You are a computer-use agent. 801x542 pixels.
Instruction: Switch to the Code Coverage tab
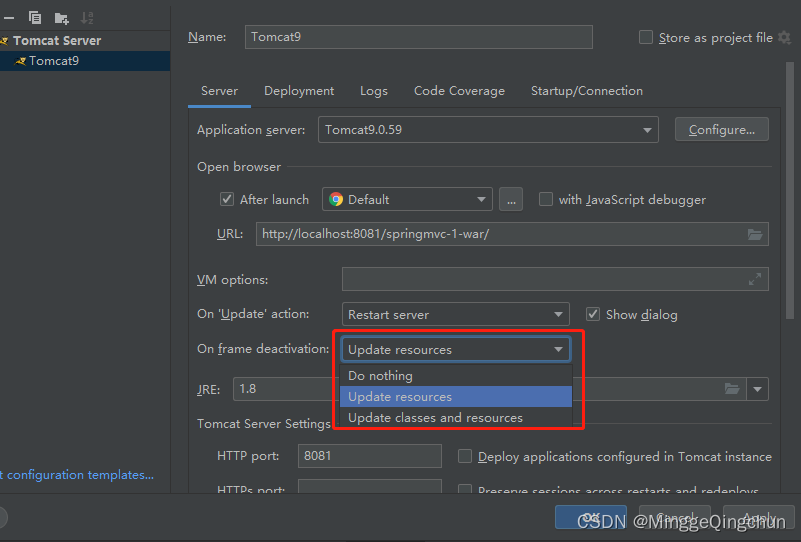pos(459,91)
